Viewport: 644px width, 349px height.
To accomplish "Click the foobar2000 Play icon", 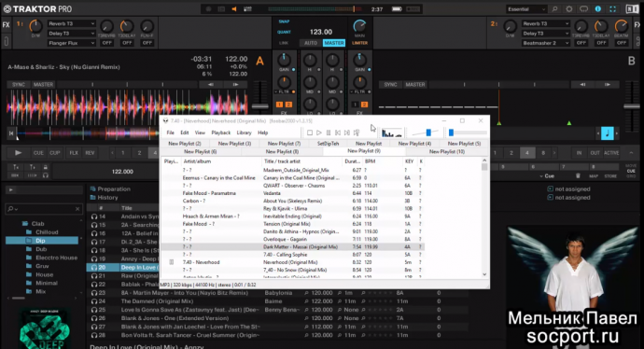I will coord(319,133).
